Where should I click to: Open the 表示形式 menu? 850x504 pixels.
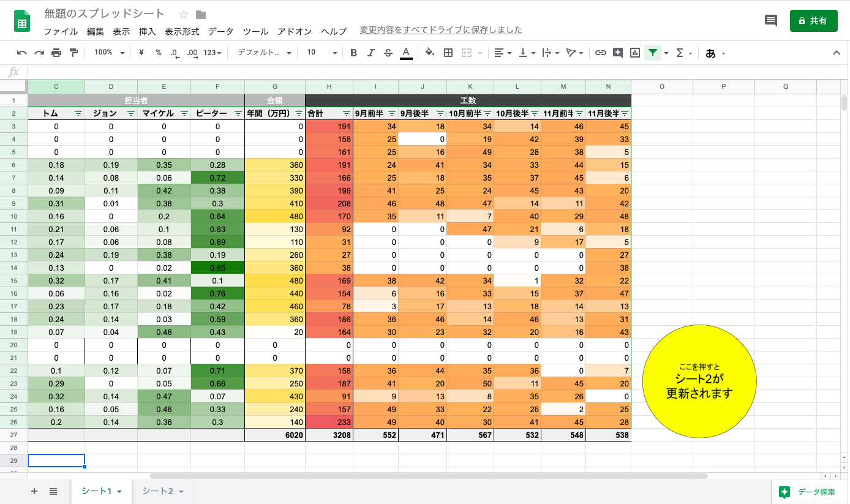tap(182, 31)
